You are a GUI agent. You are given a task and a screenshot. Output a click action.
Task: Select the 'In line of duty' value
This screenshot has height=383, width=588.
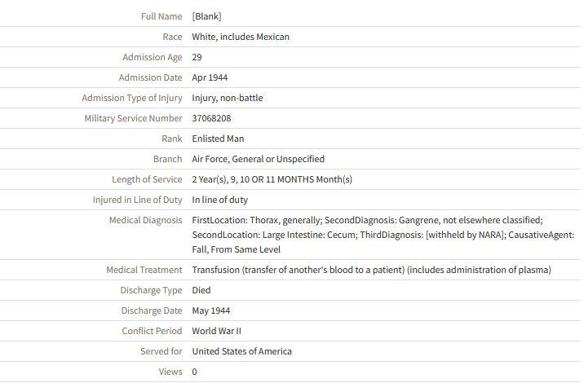click(x=219, y=200)
